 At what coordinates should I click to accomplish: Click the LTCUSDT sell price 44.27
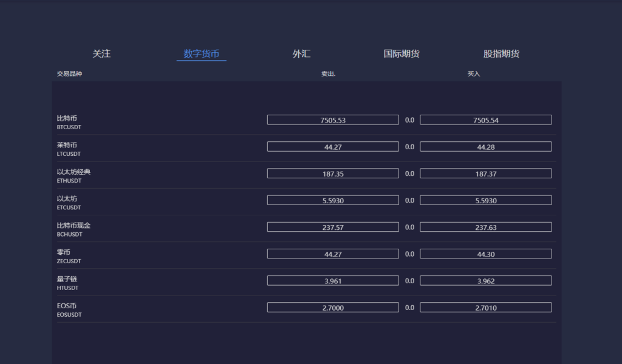pyautogui.click(x=333, y=146)
